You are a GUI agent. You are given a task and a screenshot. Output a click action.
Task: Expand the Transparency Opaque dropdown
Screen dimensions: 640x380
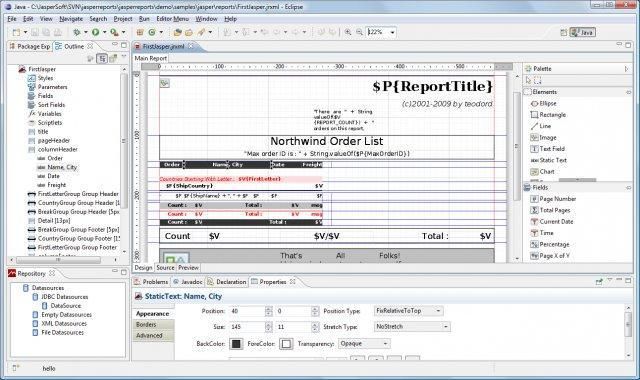point(364,344)
